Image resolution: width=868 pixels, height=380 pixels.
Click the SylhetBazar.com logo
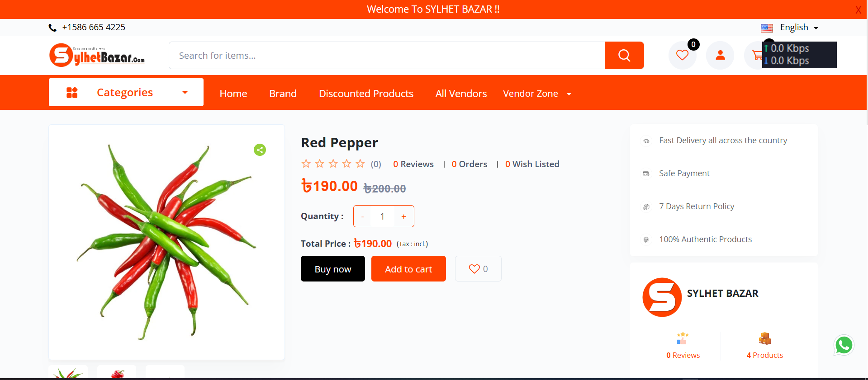click(97, 55)
